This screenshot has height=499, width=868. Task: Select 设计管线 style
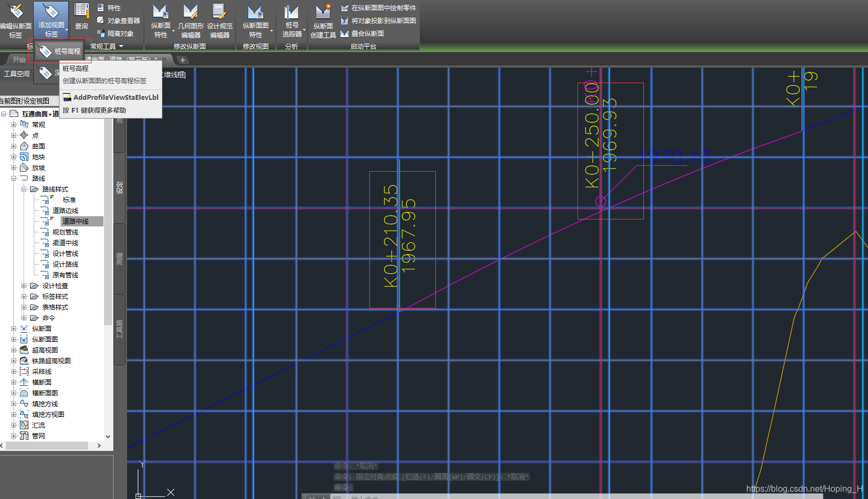pyautogui.click(x=65, y=253)
